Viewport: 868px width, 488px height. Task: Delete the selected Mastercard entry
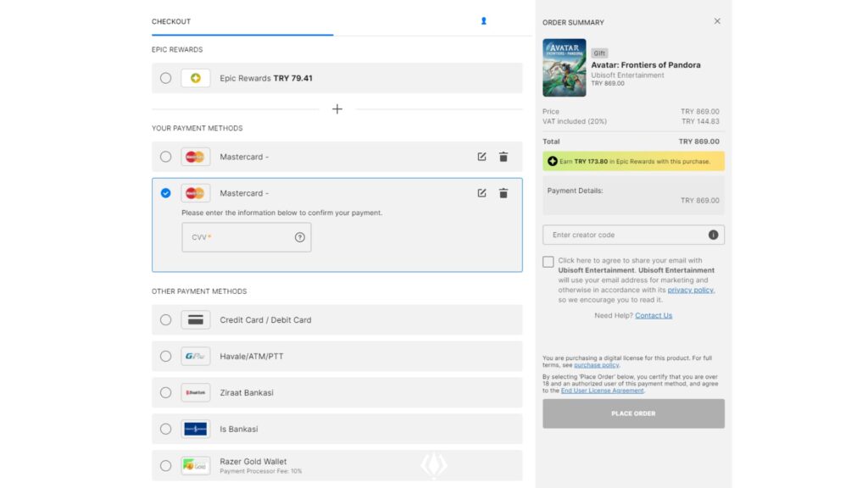click(504, 193)
